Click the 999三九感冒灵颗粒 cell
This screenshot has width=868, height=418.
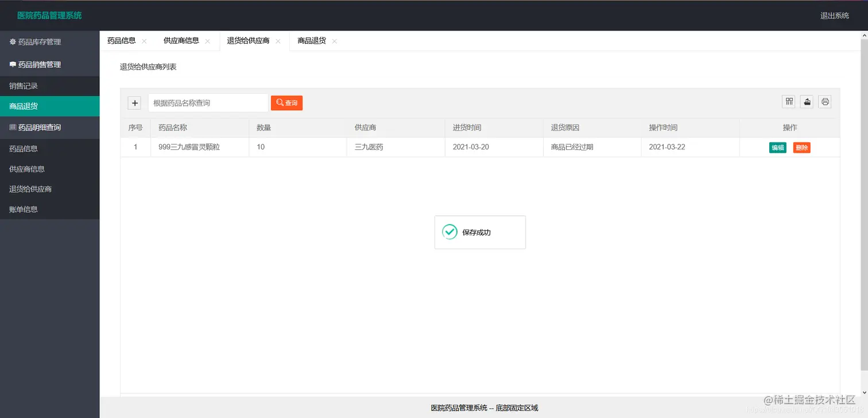(200, 147)
